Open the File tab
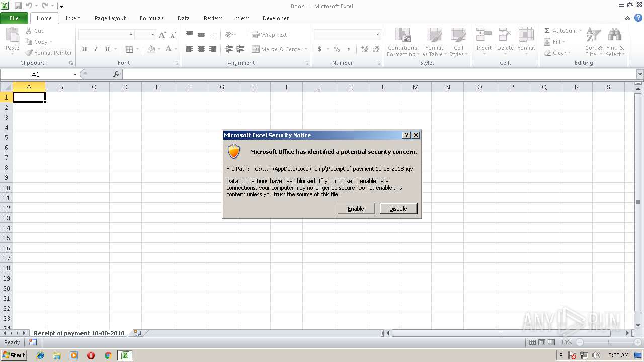This screenshot has height=362, width=644. [14, 18]
